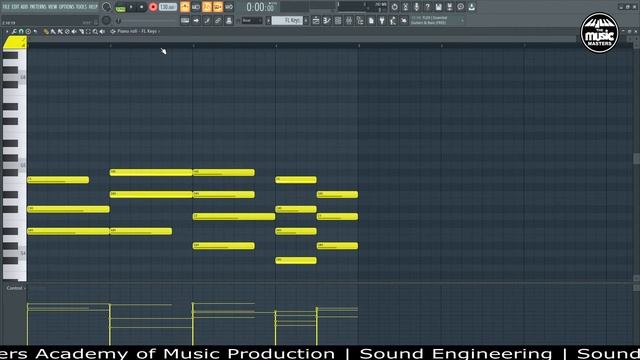Click the question mark help icon

click(x=427, y=7)
